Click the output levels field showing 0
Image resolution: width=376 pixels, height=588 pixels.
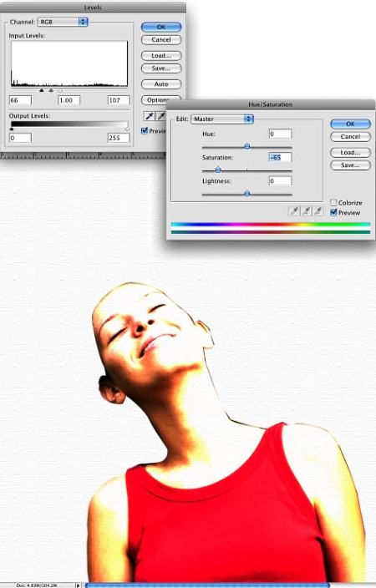click(x=20, y=138)
